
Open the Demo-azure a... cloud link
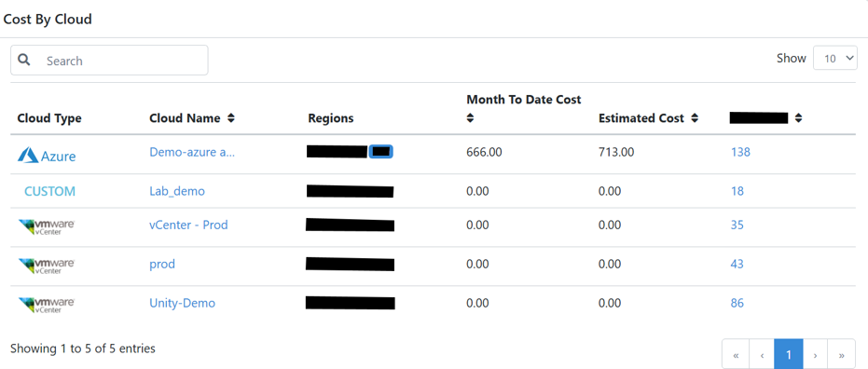tap(192, 153)
